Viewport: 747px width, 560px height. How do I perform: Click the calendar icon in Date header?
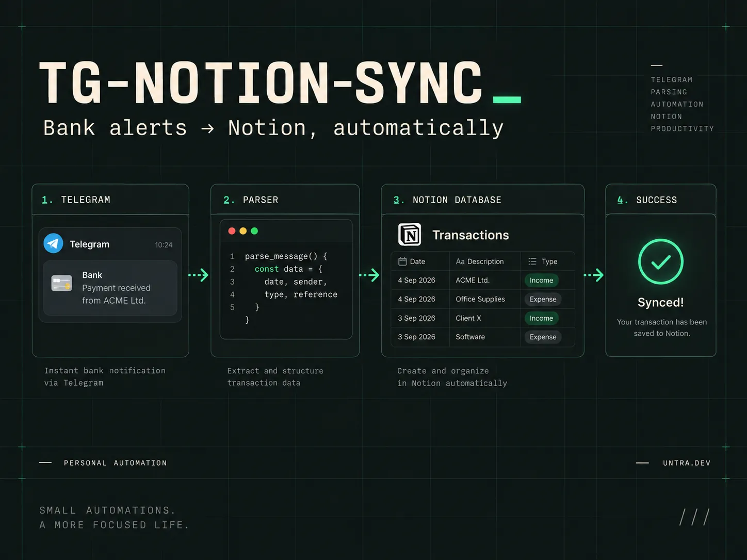(x=402, y=261)
